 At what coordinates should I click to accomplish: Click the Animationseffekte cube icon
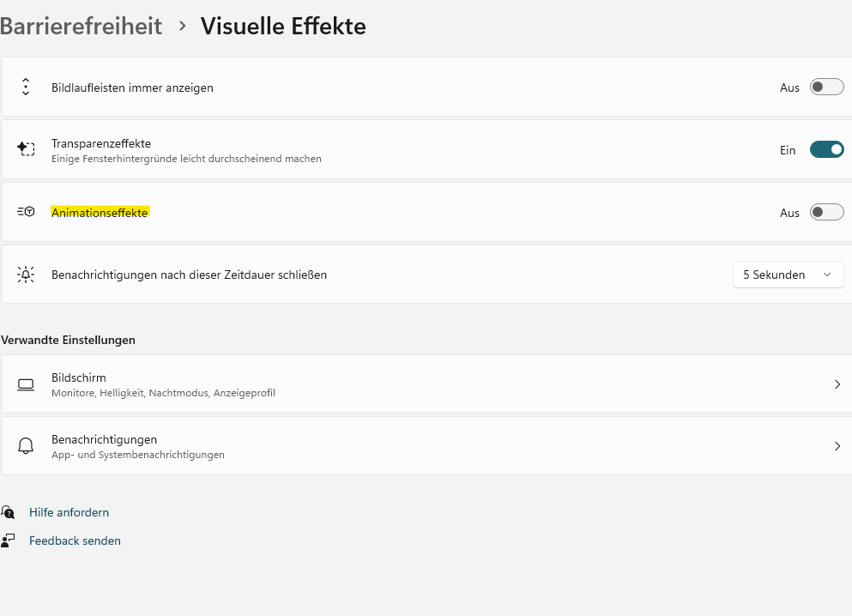[26, 212]
